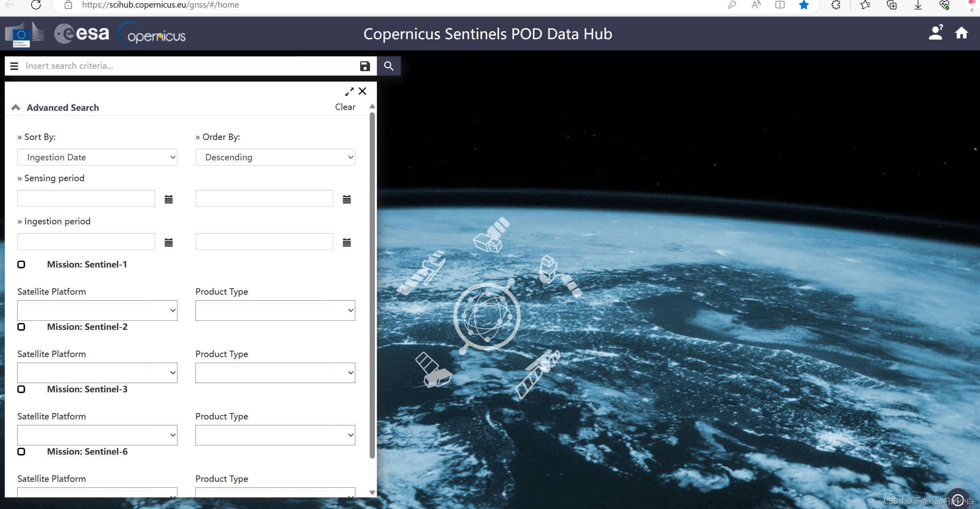
Task: Save the current search criteria
Action: tap(365, 66)
